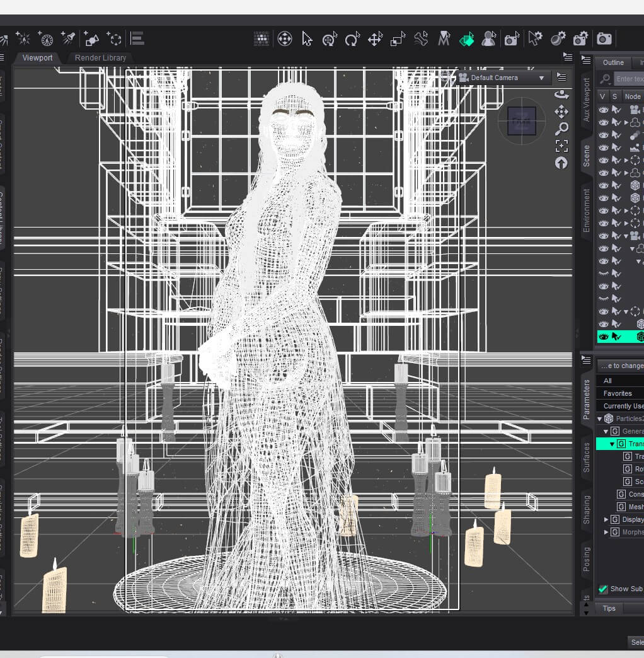The width and height of the screenshot is (644, 658).
Task: Open the Aux Viewport side tab
Action: [x=587, y=100]
